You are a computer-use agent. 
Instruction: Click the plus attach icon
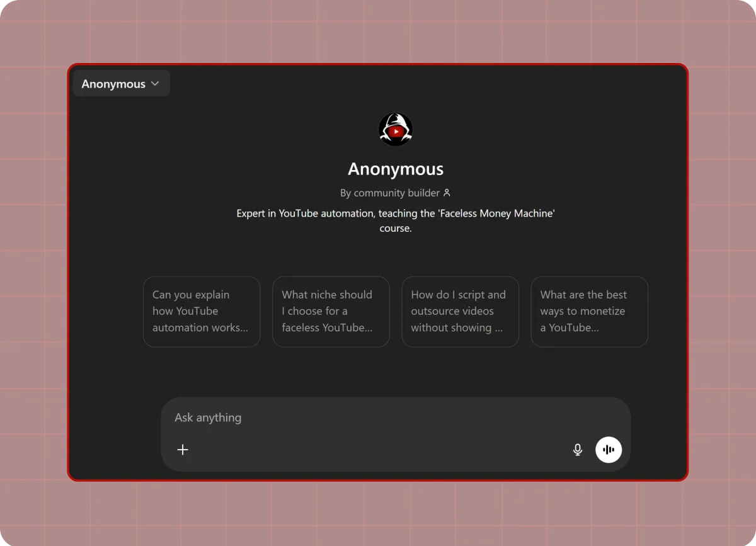183,450
